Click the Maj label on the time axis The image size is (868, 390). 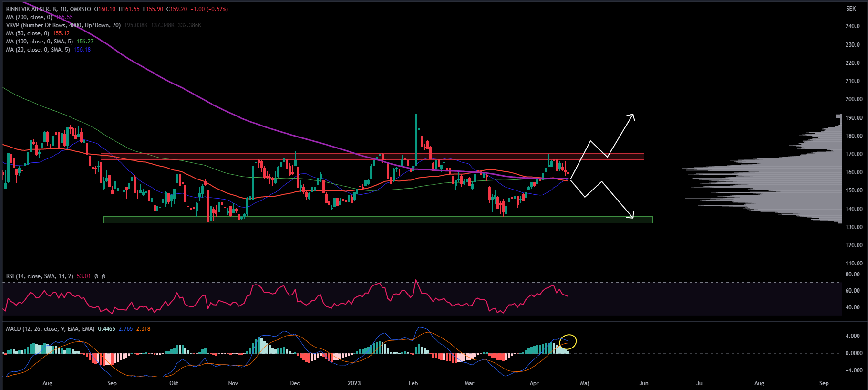pos(584,383)
